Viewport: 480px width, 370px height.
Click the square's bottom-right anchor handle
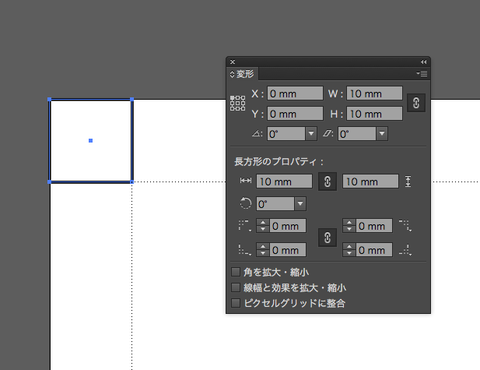(x=132, y=182)
